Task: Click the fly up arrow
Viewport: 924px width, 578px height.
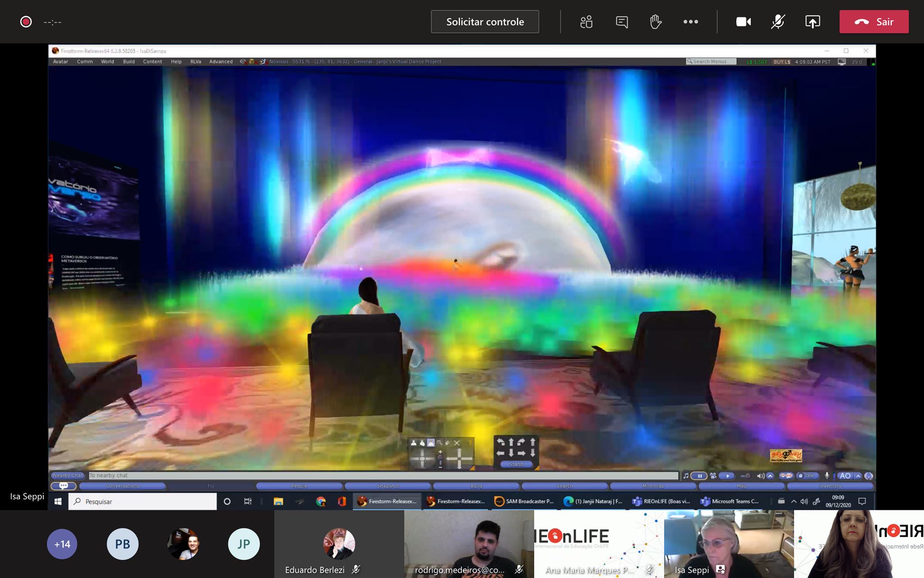Action: (x=532, y=443)
